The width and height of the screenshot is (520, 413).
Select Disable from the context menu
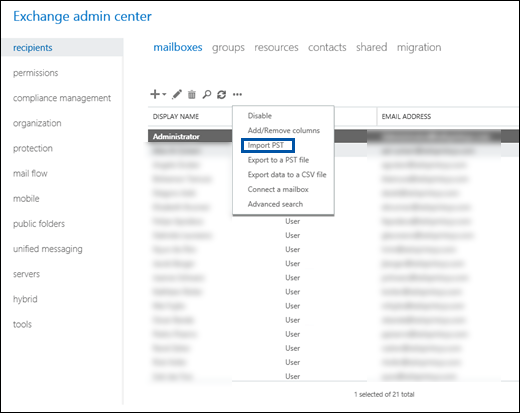[260, 116]
